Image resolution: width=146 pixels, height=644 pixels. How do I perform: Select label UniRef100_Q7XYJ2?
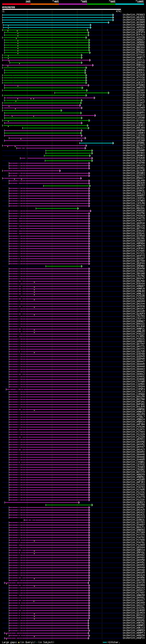(x=134, y=55)
